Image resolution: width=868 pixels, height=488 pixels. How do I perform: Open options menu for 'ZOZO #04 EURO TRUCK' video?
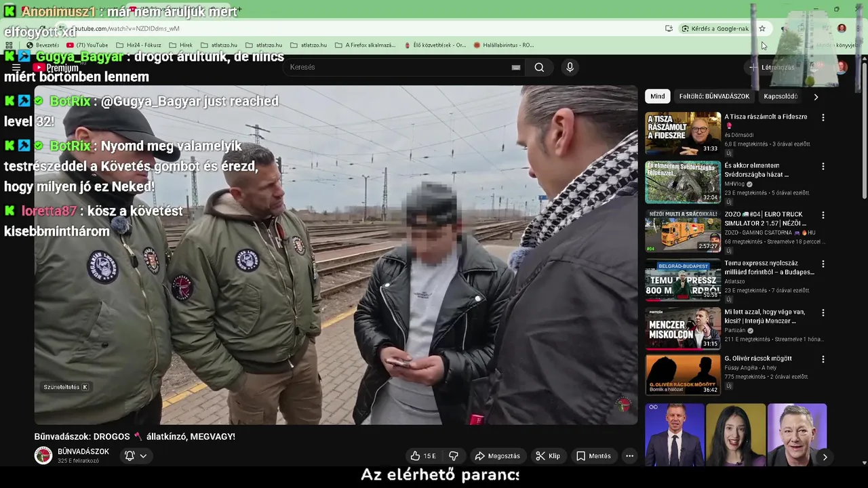coord(823,215)
